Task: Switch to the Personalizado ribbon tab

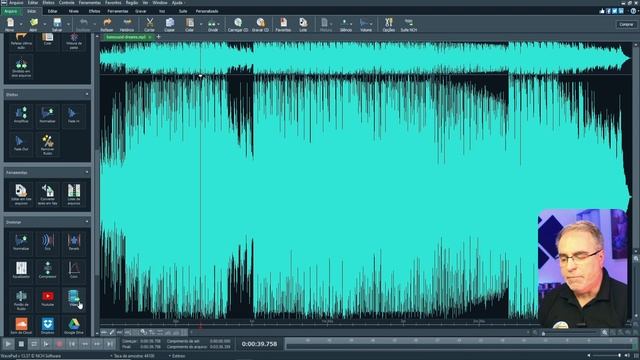Action: (x=207, y=11)
